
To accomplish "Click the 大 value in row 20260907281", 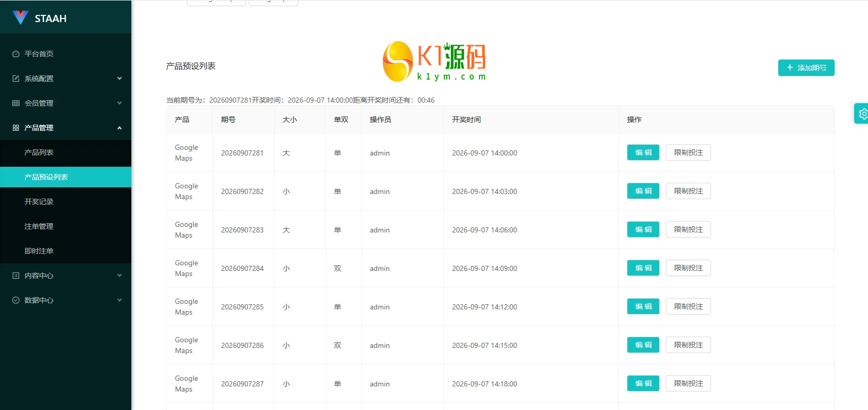I will [286, 153].
